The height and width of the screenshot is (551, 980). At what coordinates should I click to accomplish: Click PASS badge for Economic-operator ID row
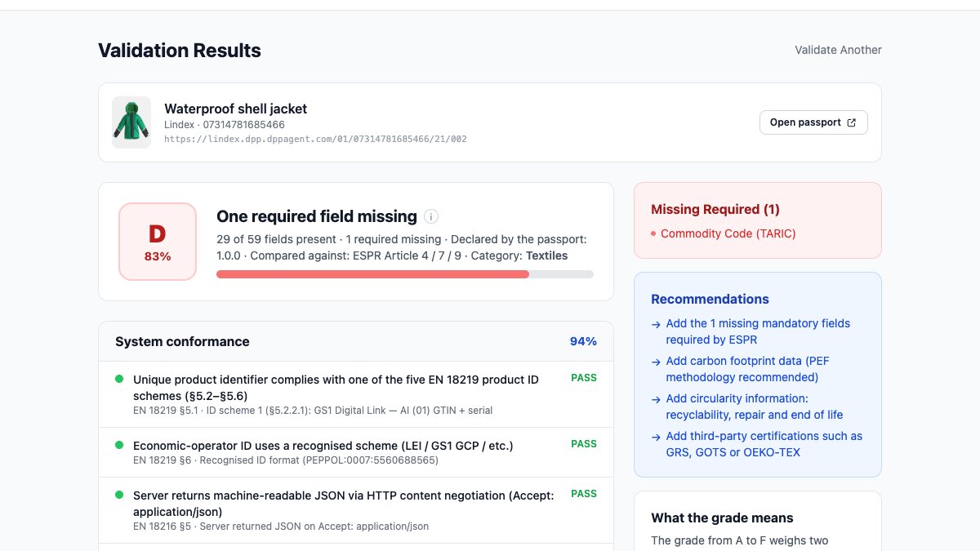[x=584, y=444]
